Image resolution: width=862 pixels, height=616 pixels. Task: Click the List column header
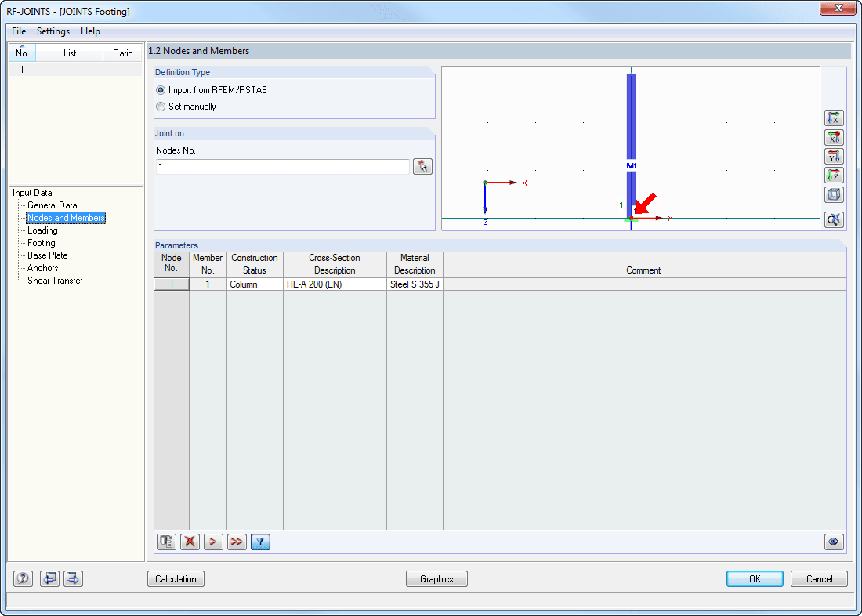click(70, 53)
